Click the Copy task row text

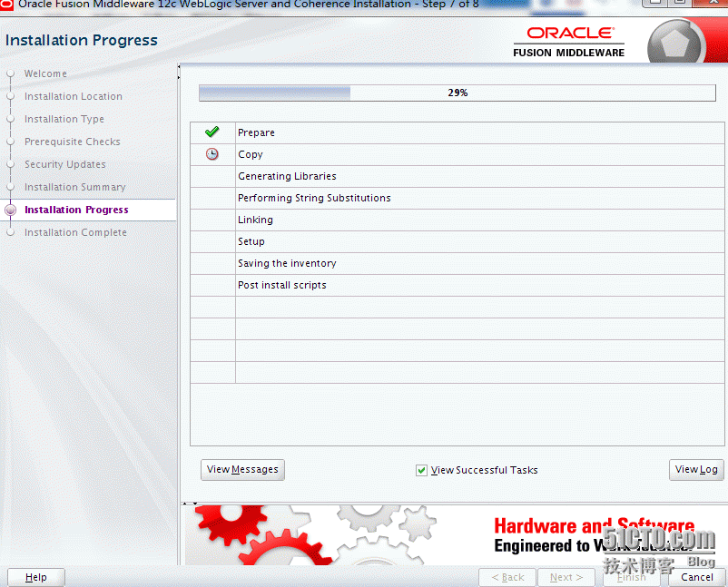coord(251,154)
